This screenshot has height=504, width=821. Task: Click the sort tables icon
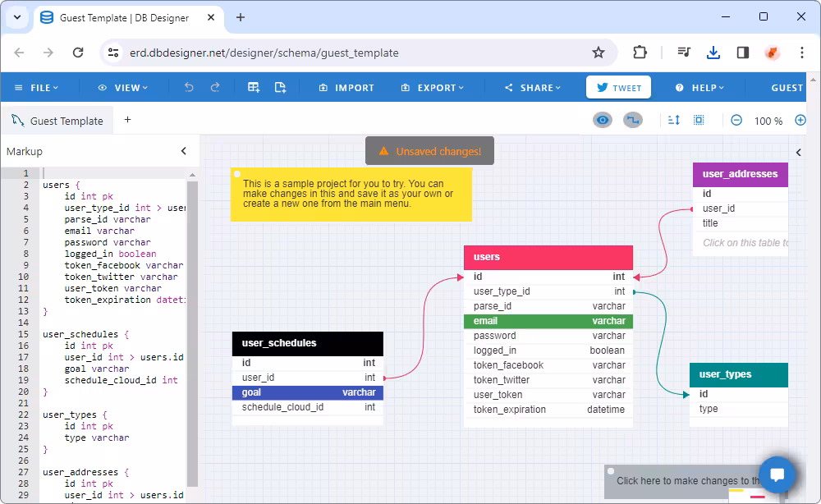(674, 121)
